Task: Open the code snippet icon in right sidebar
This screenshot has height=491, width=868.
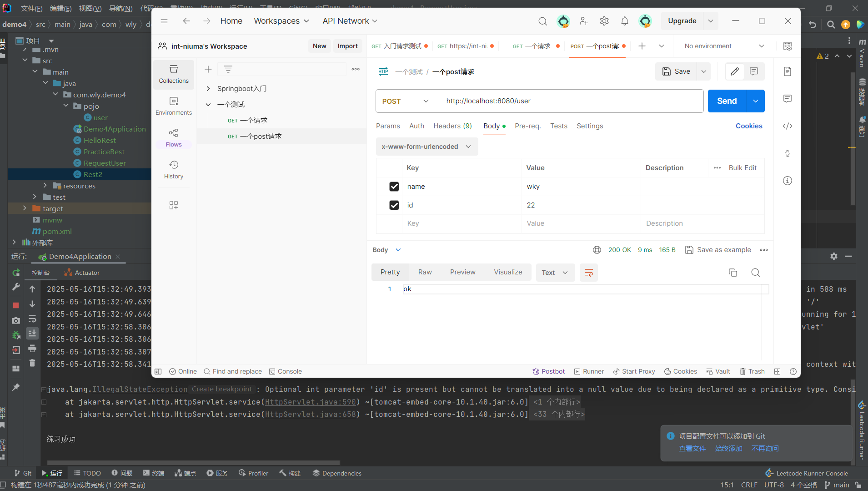Action: click(x=788, y=126)
